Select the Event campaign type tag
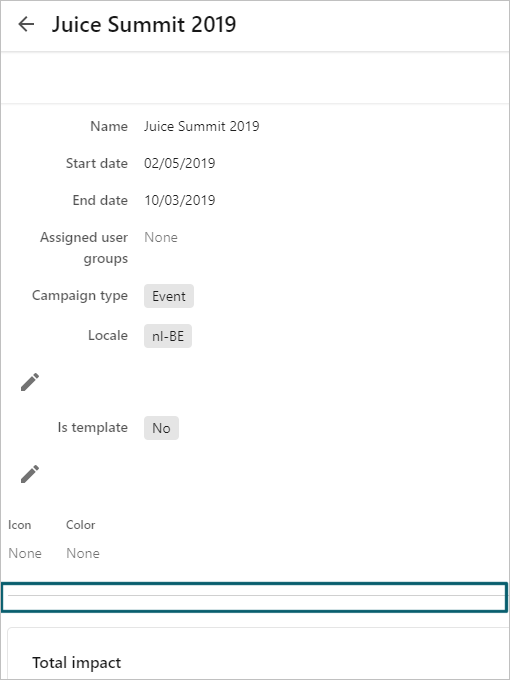This screenshot has width=510, height=680. pyautogui.click(x=169, y=296)
